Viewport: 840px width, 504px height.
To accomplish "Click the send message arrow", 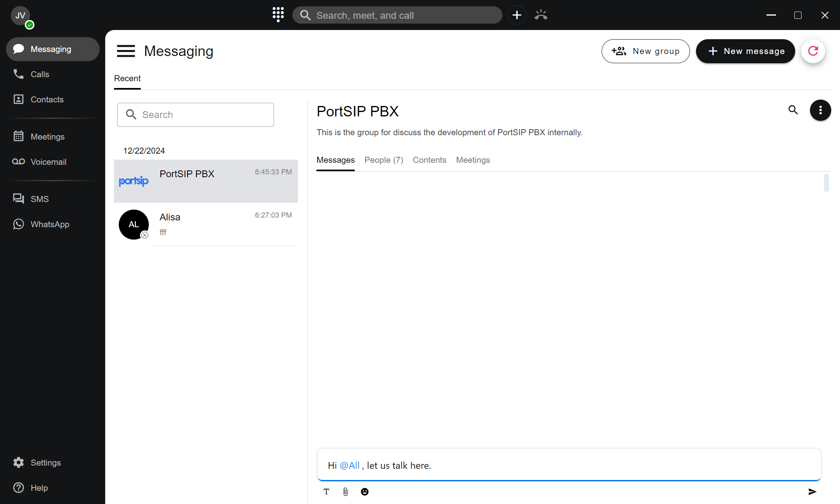I will 812,492.
